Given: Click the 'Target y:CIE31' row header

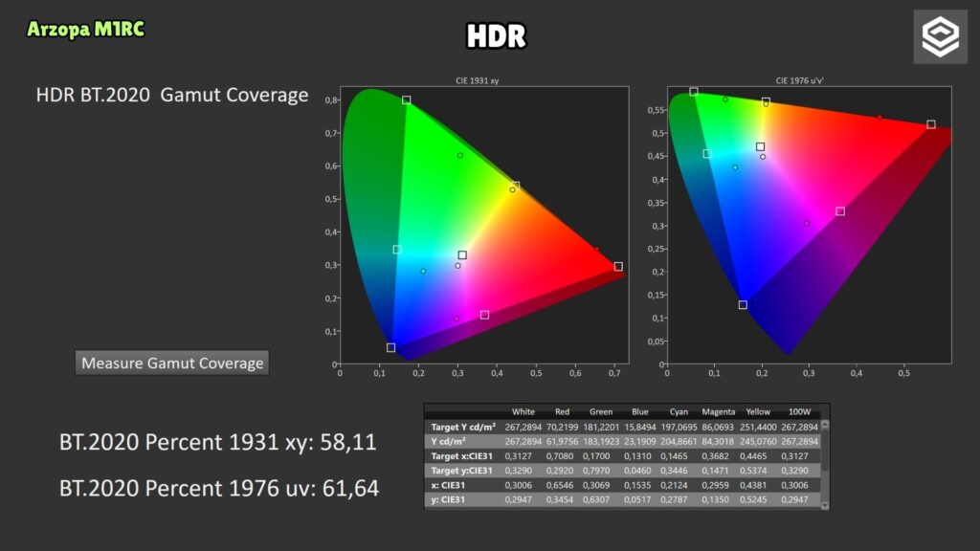Looking at the screenshot, I should pos(461,471).
